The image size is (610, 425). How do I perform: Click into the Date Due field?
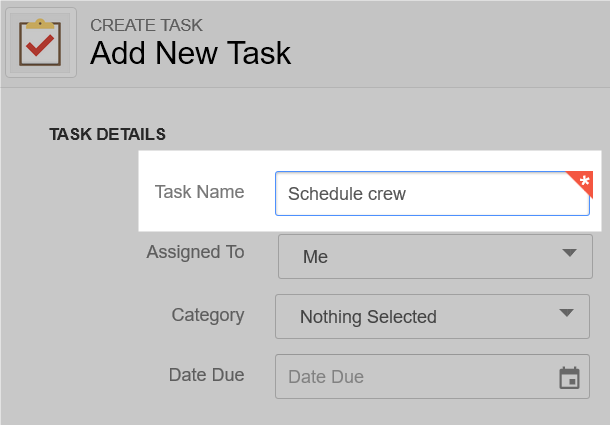tap(432, 376)
